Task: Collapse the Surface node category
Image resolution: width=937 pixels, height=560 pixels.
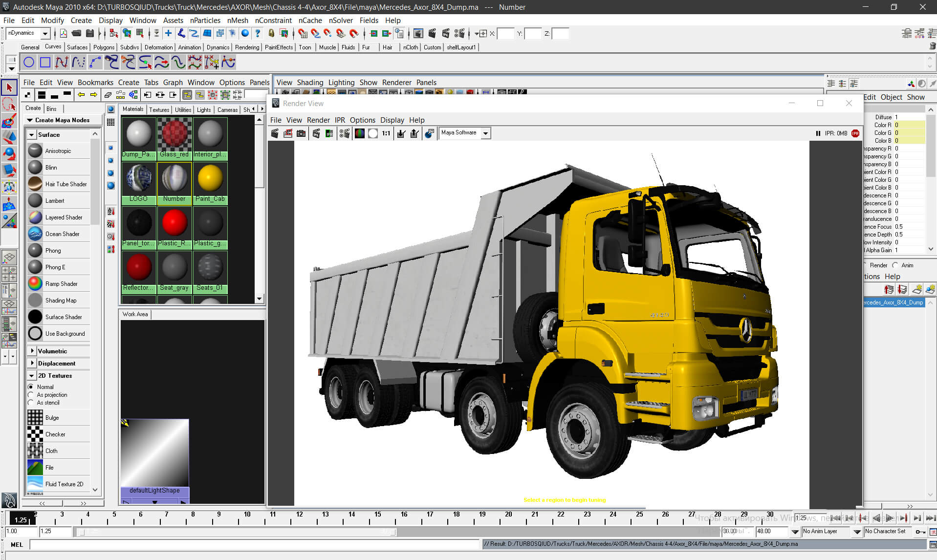Action: tap(32, 134)
